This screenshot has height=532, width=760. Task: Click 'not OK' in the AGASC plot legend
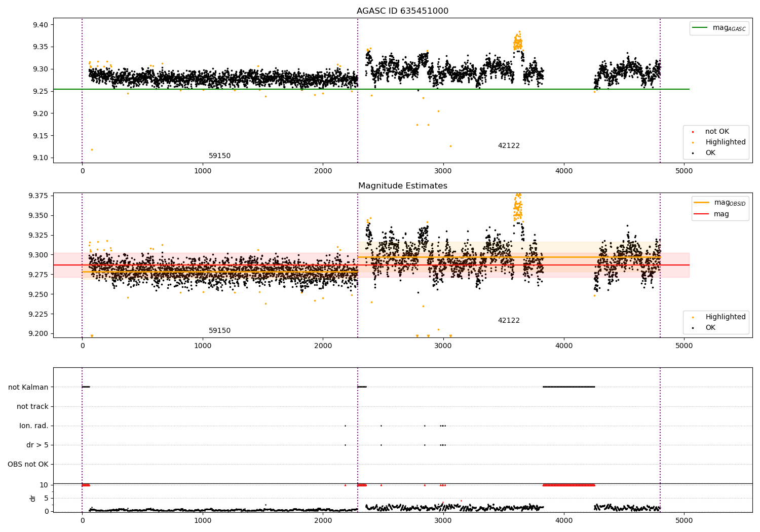[x=717, y=132]
